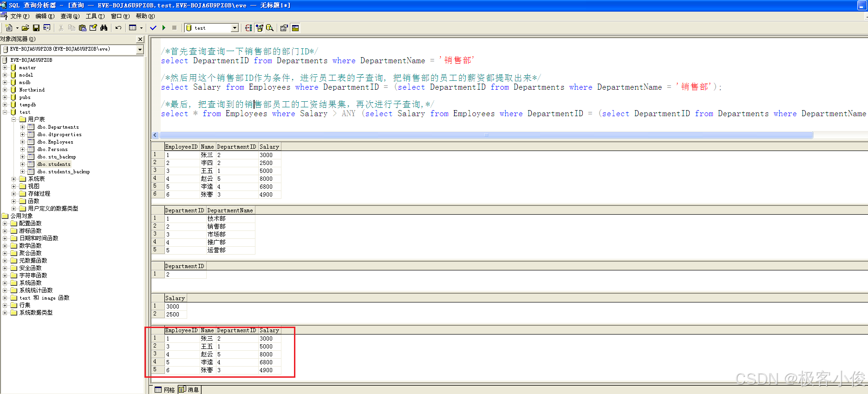Screen dimensions: 868x394
Task: Click the Cancel Query stop icon
Action: (175, 28)
